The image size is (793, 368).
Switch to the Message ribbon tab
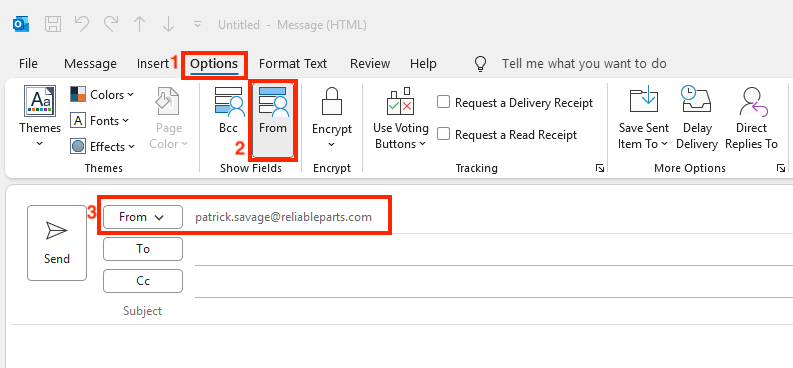click(90, 64)
